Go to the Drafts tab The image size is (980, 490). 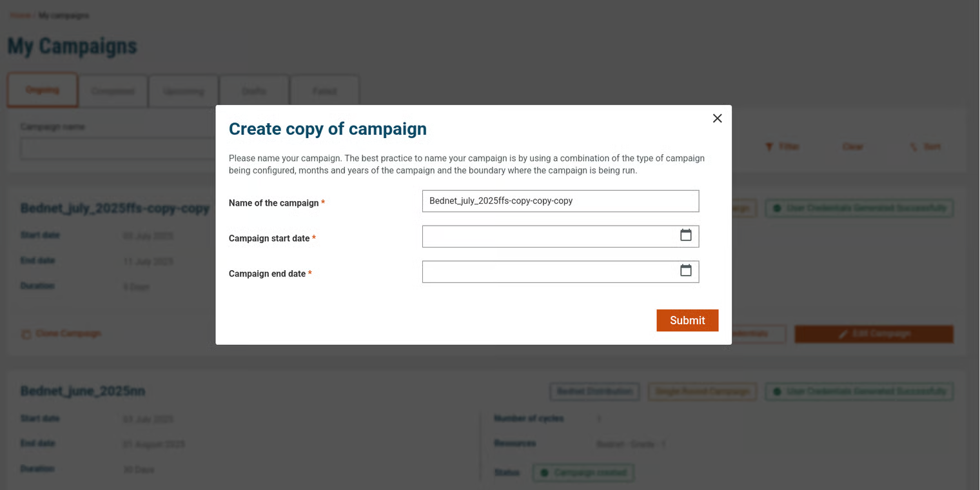click(x=254, y=92)
